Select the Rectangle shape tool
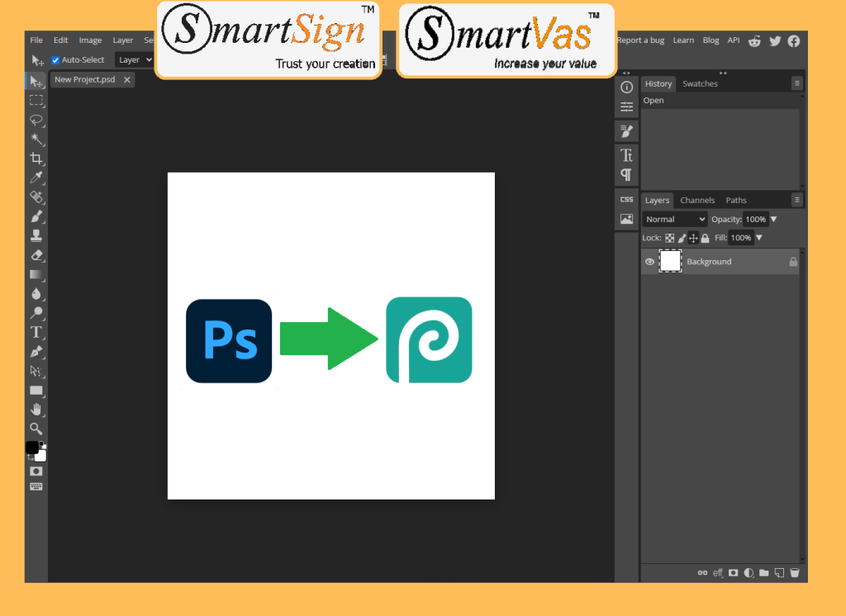Screen dimensions: 846x616 click(x=36, y=391)
